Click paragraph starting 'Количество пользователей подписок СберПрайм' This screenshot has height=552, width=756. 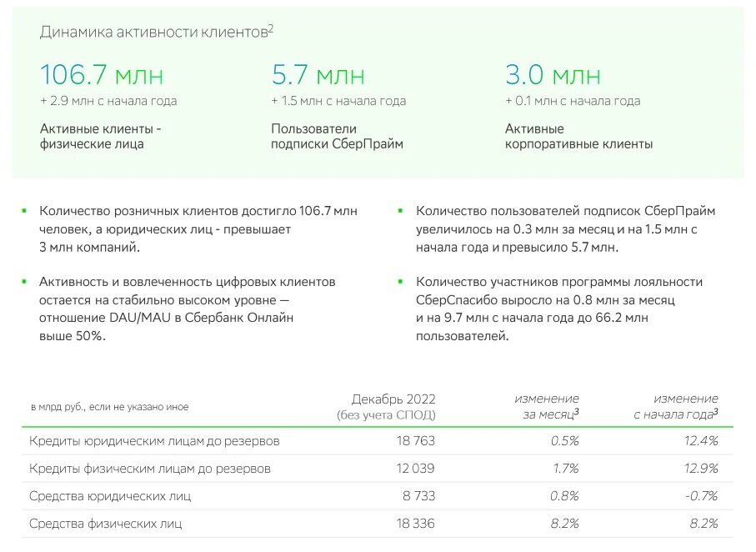[x=566, y=228]
